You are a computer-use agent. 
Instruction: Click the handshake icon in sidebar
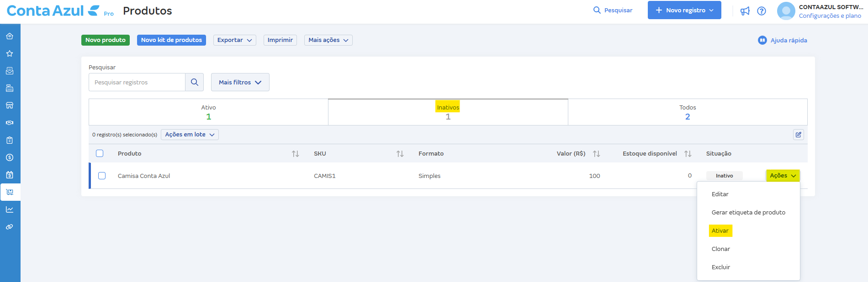(10, 123)
